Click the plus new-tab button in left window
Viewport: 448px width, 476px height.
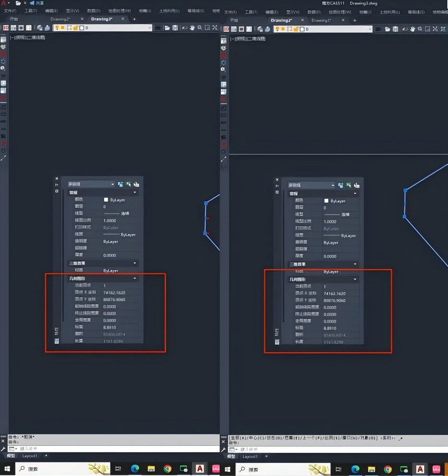click(x=134, y=19)
